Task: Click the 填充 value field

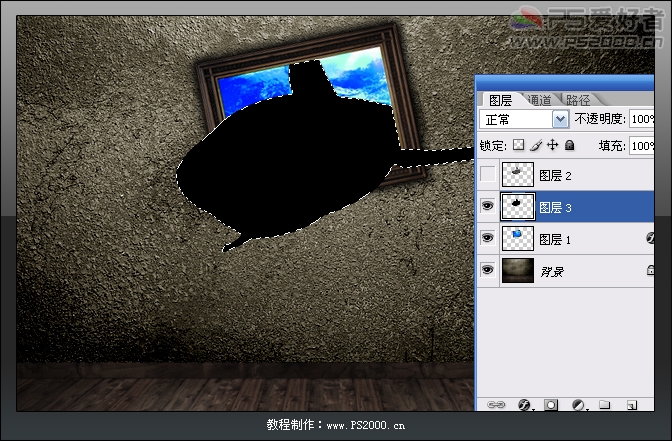Action: tap(642, 146)
